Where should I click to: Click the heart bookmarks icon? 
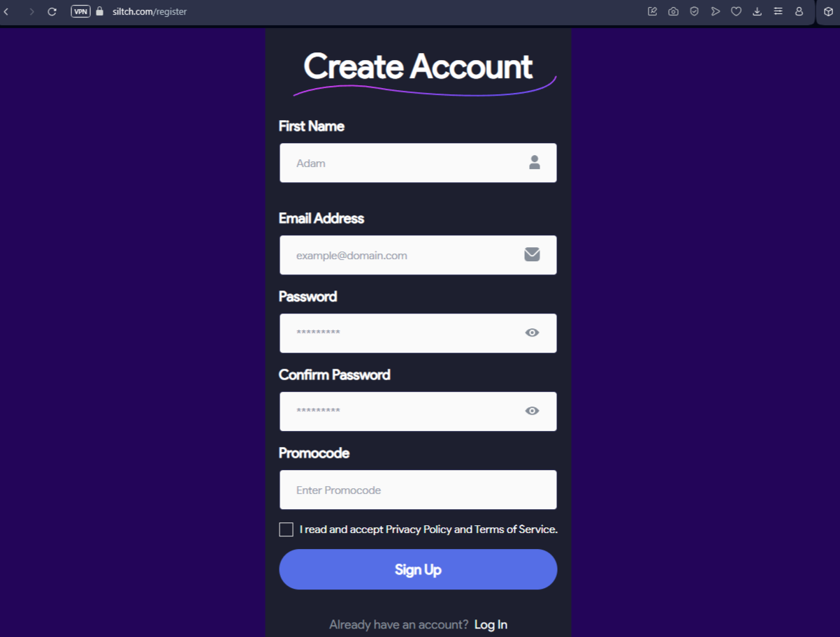tap(736, 11)
